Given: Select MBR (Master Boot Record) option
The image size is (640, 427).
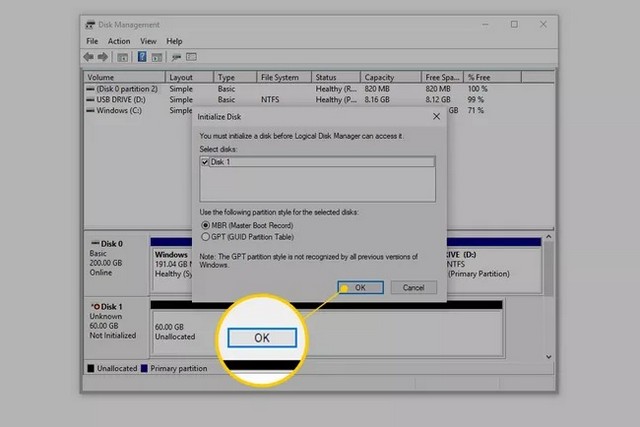Looking at the screenshot, I should (x=206, y=225).
